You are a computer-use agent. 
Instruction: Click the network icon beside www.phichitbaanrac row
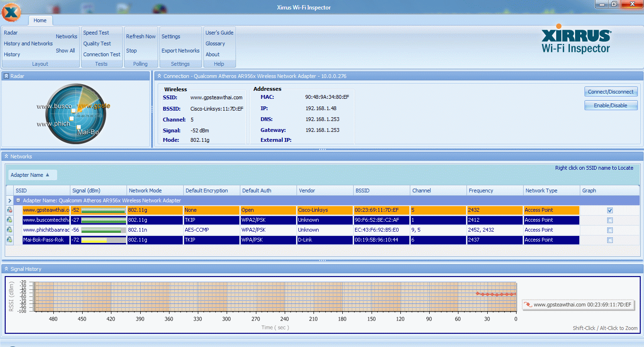[9, 230]
